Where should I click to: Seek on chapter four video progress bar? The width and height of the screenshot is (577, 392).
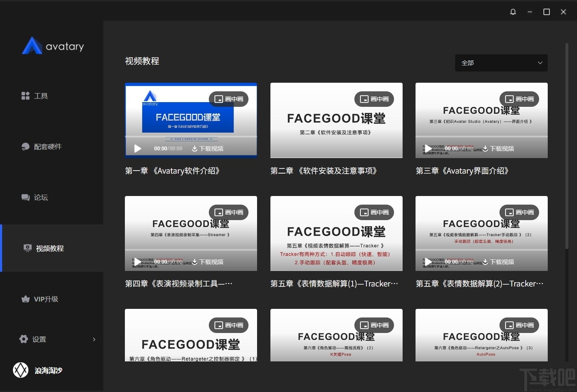(191, 250)
